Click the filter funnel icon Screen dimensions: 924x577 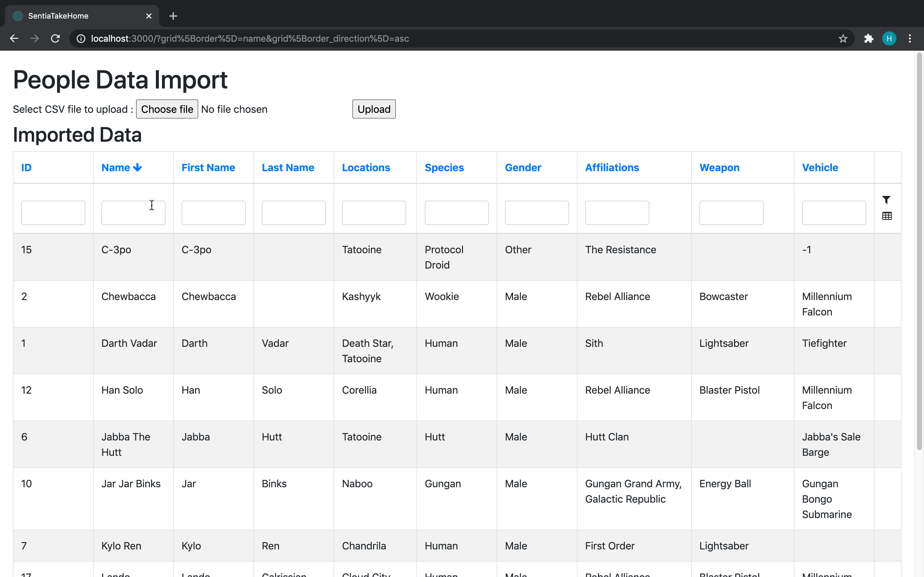[886, 200]
